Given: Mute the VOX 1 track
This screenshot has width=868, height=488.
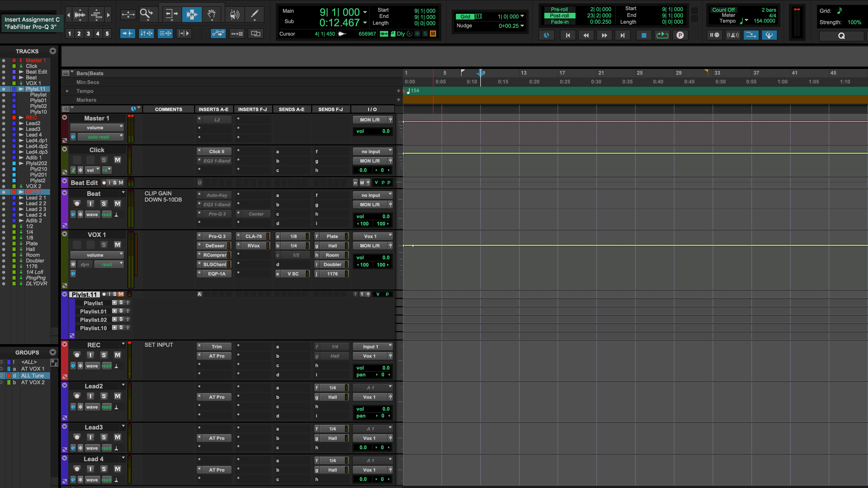Looking at the screenshot, I should 117,245.
